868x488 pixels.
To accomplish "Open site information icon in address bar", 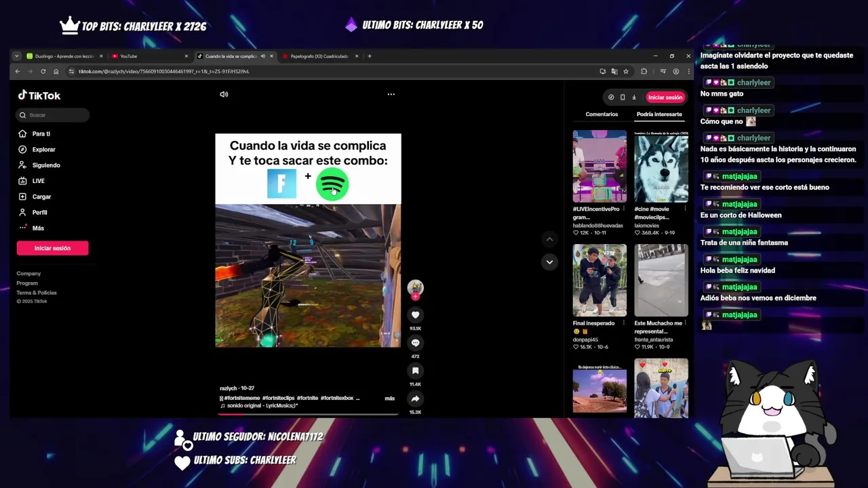I will pos(71,71).
